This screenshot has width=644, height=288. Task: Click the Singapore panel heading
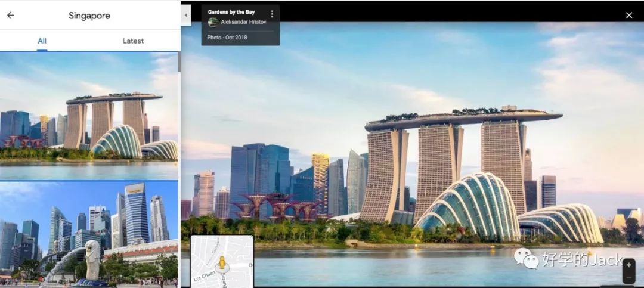pyautogui.click(x=89, y=16)
